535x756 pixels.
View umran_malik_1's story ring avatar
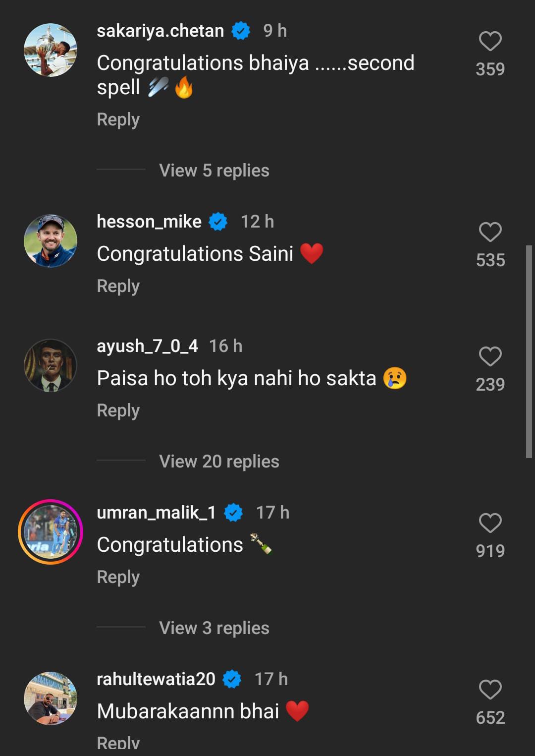click(51, 532)
